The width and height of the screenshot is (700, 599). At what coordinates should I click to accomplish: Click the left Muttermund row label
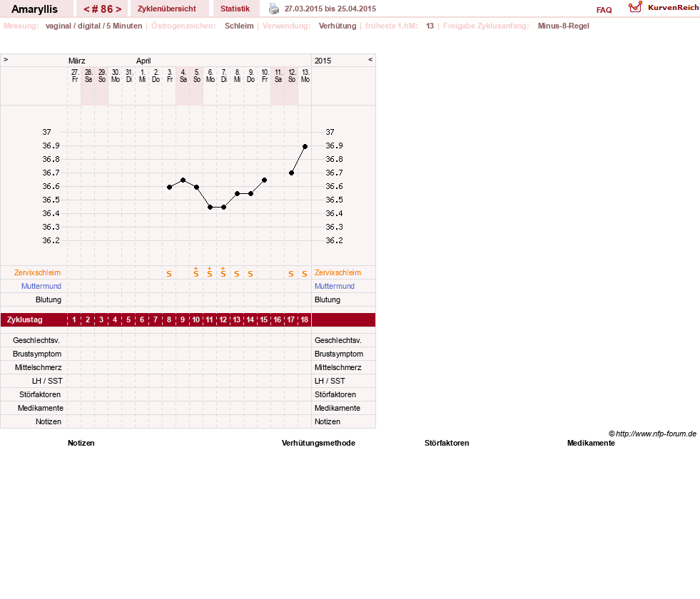41,287
